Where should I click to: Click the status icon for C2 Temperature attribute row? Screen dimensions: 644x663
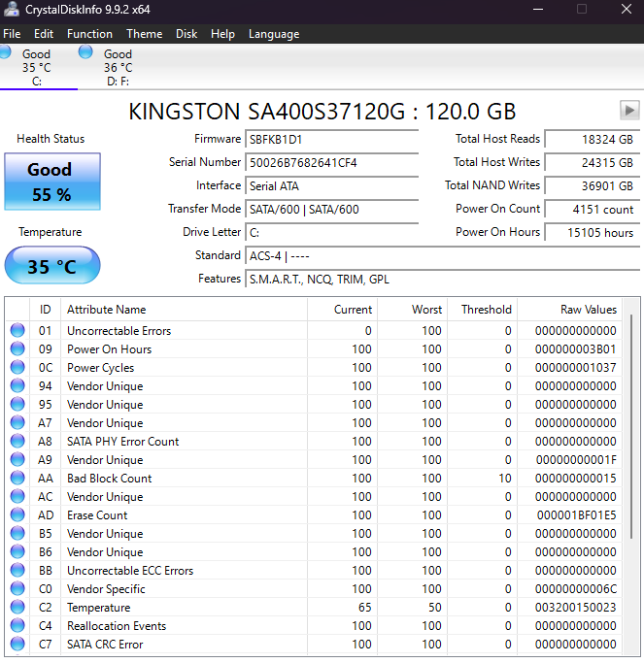tap(17, 608)
